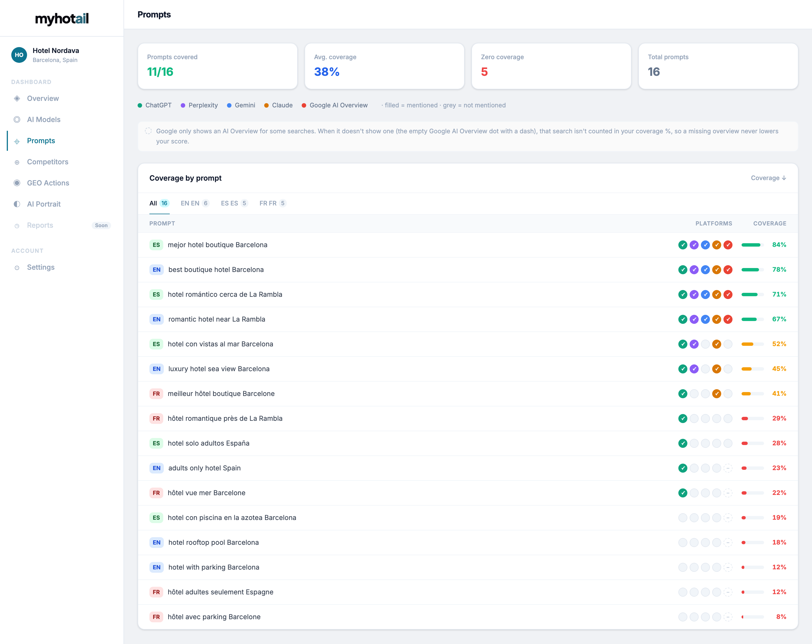
Task: Click the PROMPT column header
Action: 162,223
